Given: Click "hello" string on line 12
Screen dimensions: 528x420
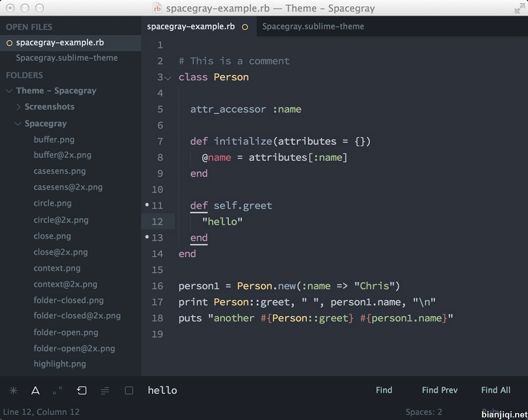Looking at the screenshot, I should coord(222,222).
